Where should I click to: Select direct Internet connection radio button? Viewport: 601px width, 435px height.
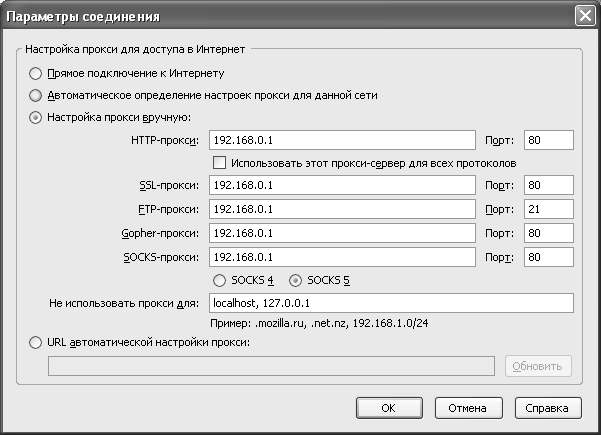pyautogui.click(x=37, y=74)
